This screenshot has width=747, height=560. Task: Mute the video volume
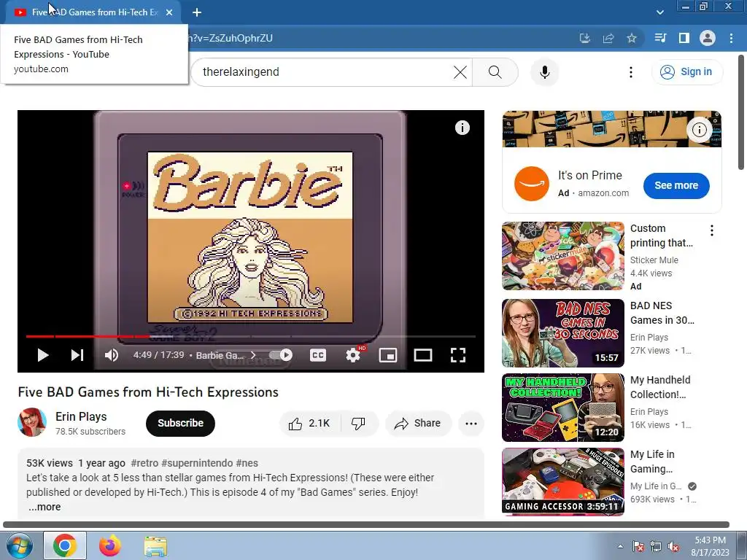pos(111,355)
